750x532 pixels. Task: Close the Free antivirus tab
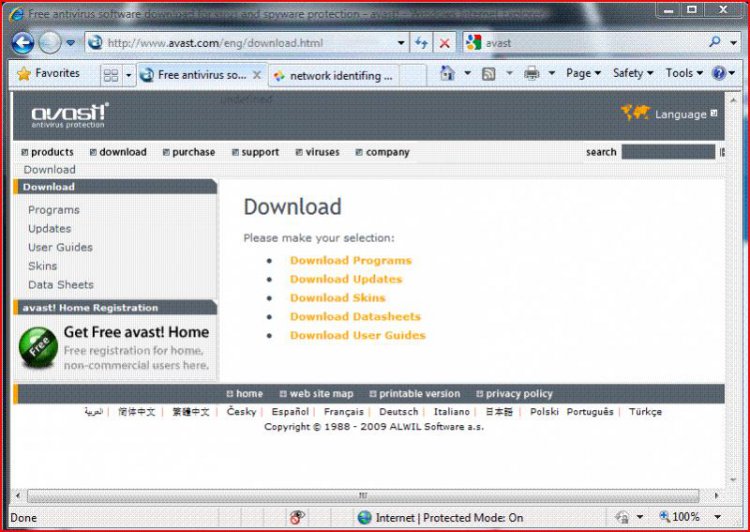tap(257, 75)
